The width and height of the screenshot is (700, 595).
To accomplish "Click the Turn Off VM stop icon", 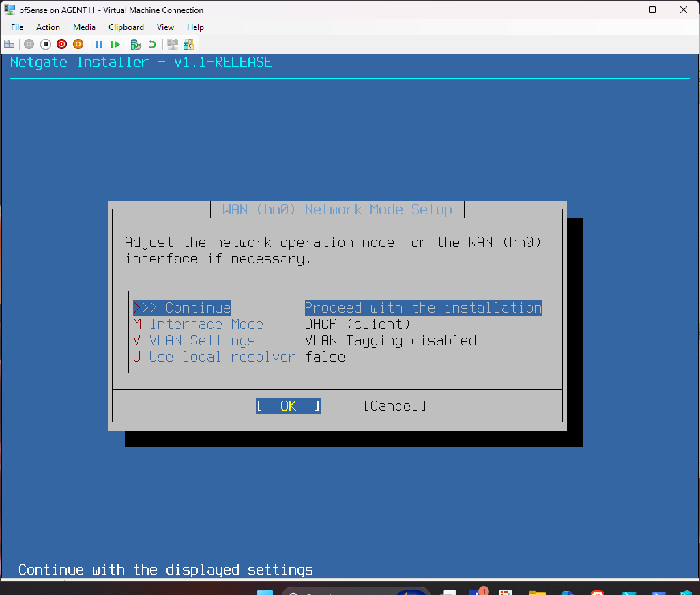I will pos(45,44).
